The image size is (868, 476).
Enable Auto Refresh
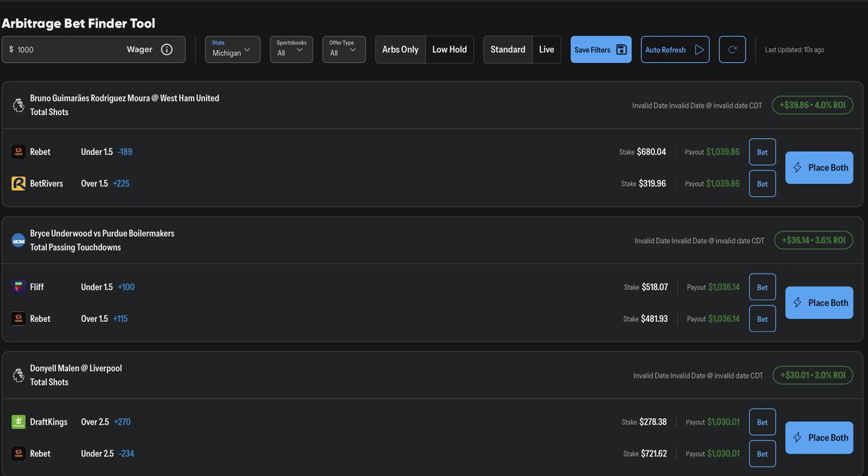(x=675, y=50)
